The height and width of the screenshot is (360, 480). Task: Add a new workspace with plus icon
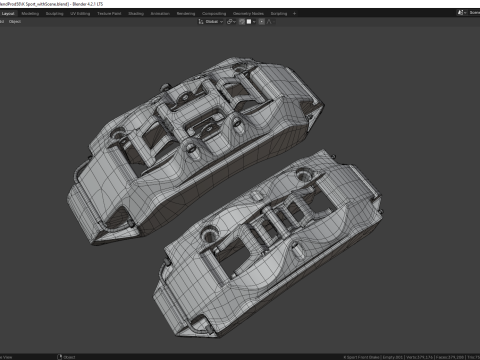(x=294, y=13)
